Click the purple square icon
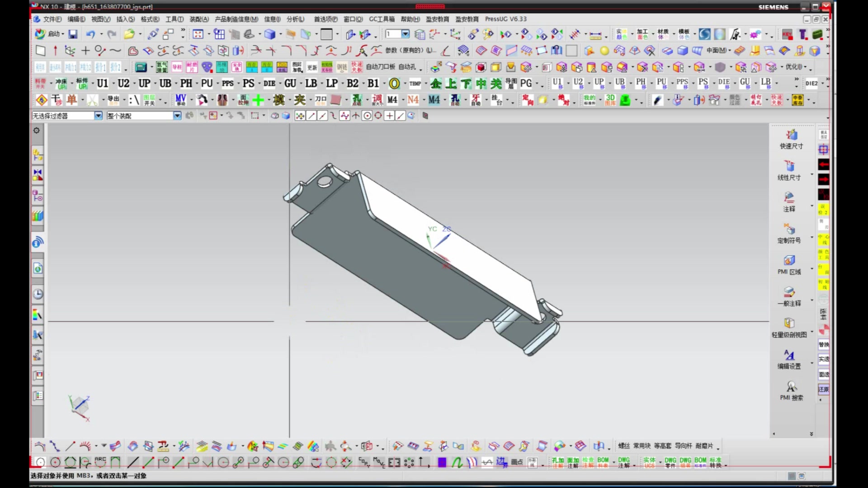The width and height of the screenshot is (868, 488). click(x=442, y=462)
